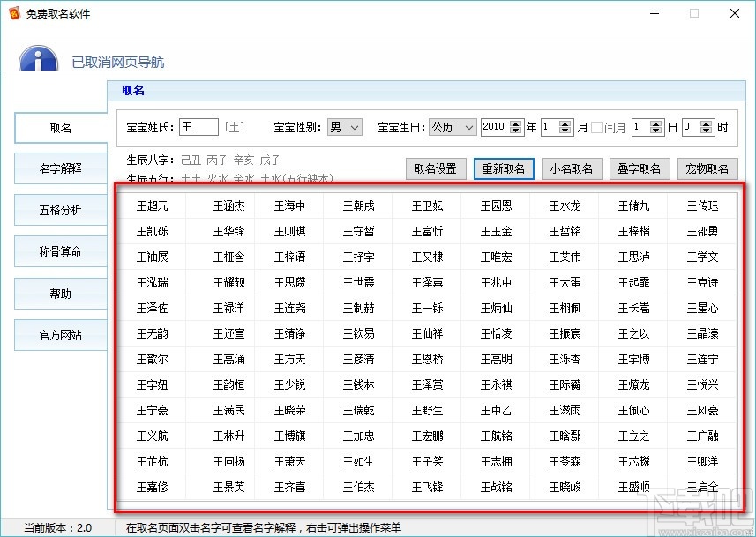Open the 称骨算命 fortune telling panel
This screenshot has width=756, height=537.
pos(60,251)
